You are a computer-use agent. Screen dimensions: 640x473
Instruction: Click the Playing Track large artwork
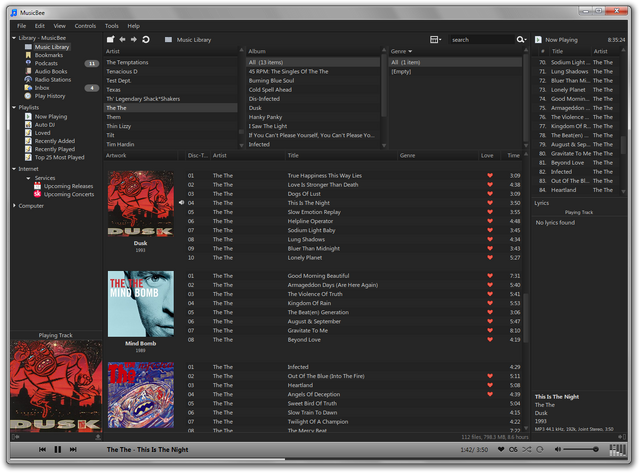click(56, 386)
